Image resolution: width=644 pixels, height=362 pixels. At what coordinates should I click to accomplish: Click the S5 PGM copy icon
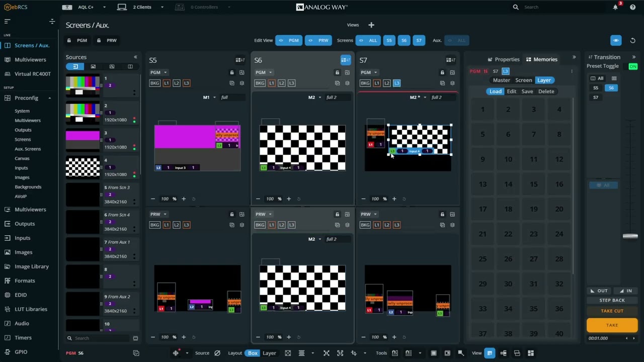232,83
